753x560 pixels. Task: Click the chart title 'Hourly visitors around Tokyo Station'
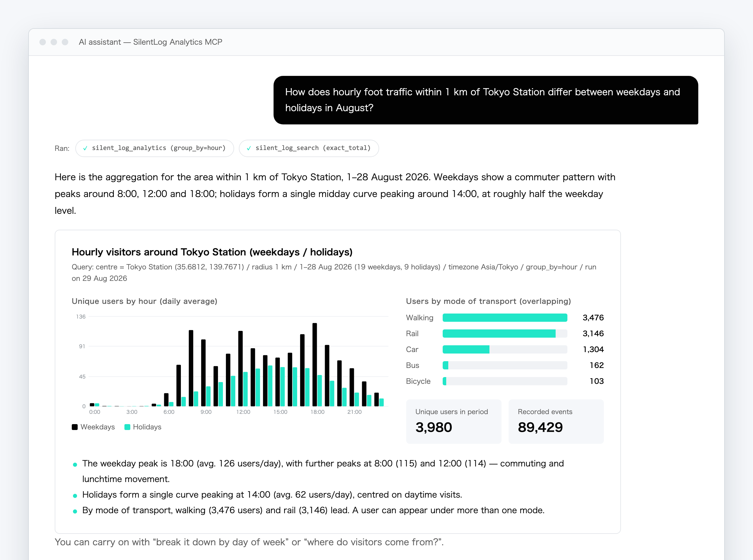212,252
